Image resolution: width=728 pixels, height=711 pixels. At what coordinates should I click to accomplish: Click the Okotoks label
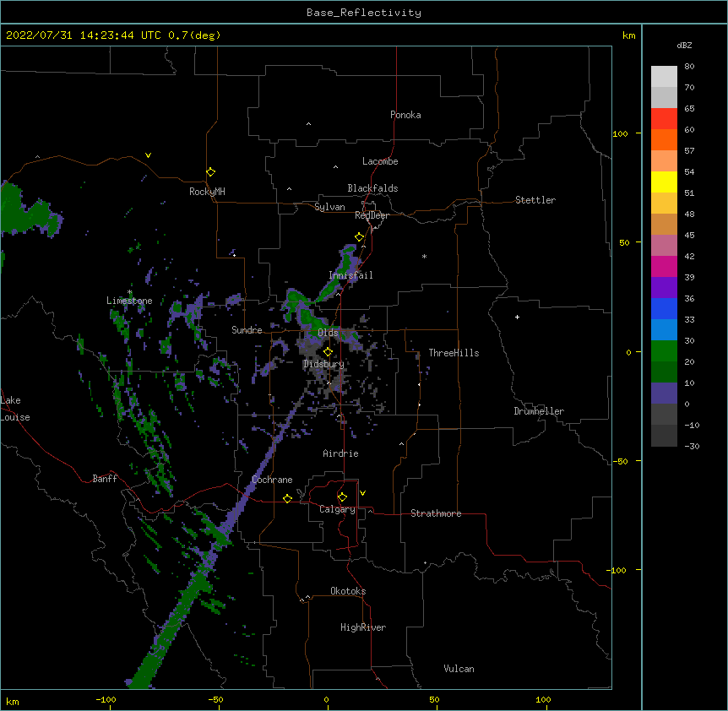click(x=348, y=591)
